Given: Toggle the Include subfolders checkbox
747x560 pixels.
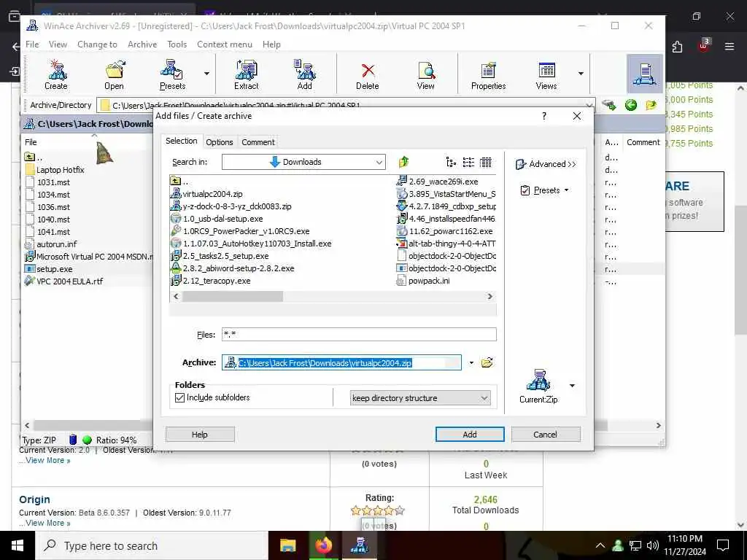Looking at the screenshot, I should click(179, 397).
